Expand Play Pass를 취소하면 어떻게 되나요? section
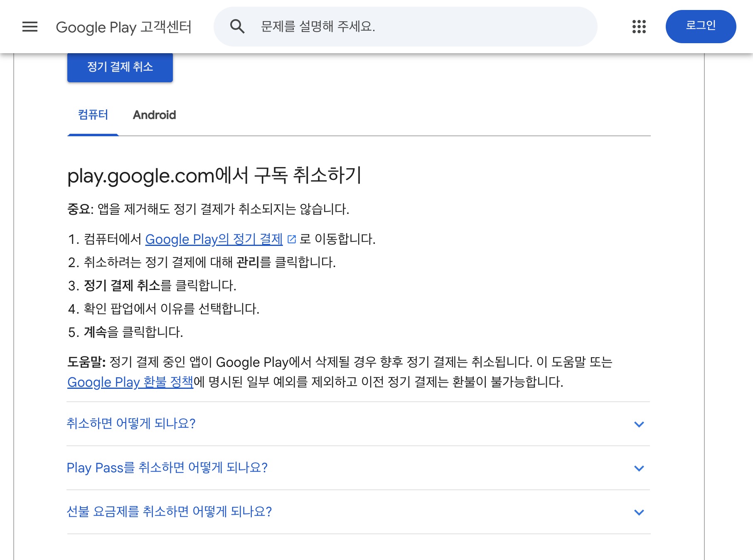The image size is (753, 560). (x=358, y=468)
